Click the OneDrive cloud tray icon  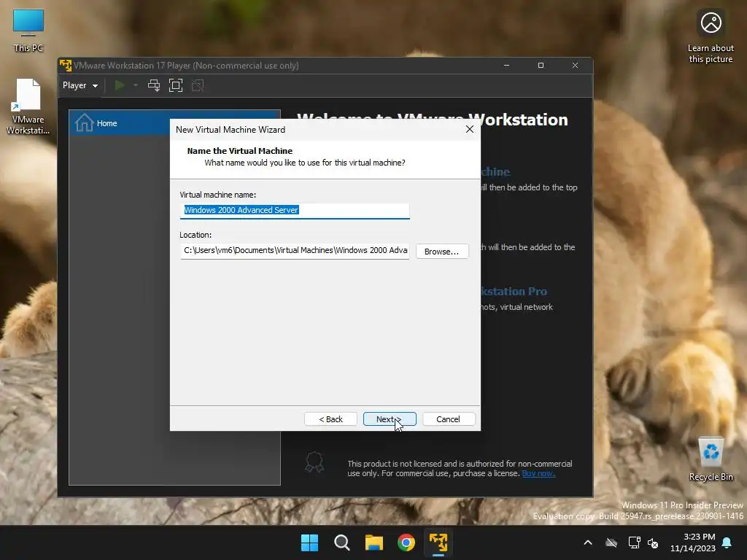611,542
